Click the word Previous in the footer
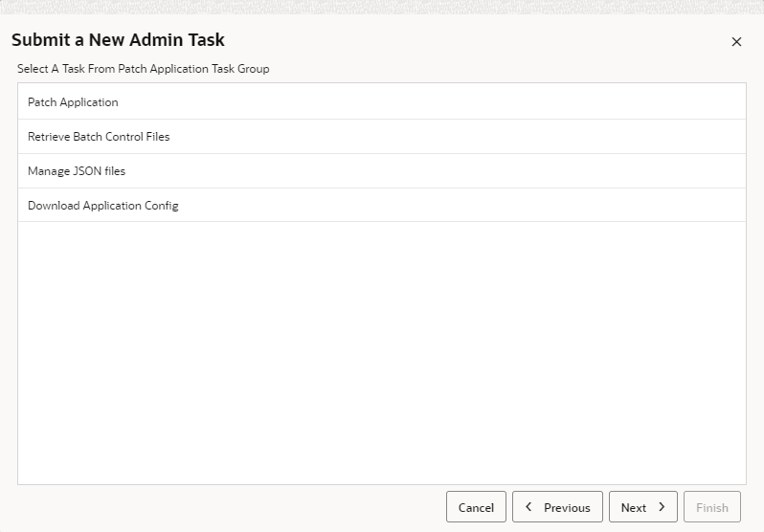 pos(567,508)
